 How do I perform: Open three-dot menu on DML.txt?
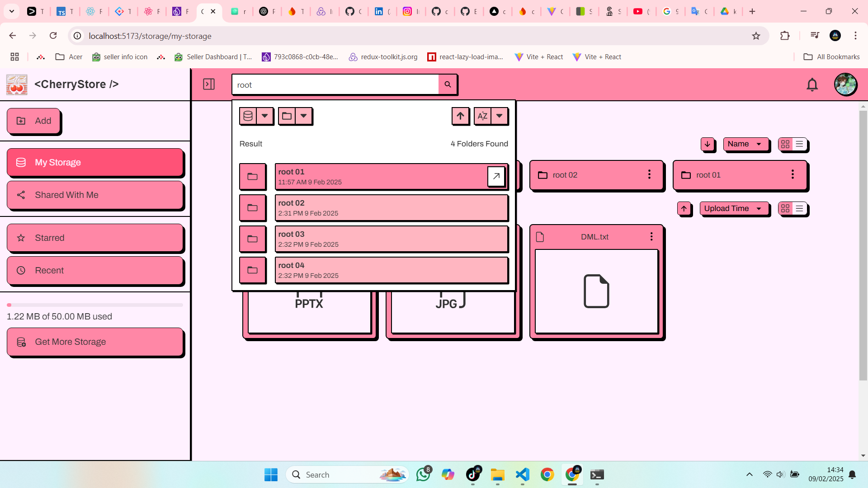pyautogui.click(x=651, y=236)
